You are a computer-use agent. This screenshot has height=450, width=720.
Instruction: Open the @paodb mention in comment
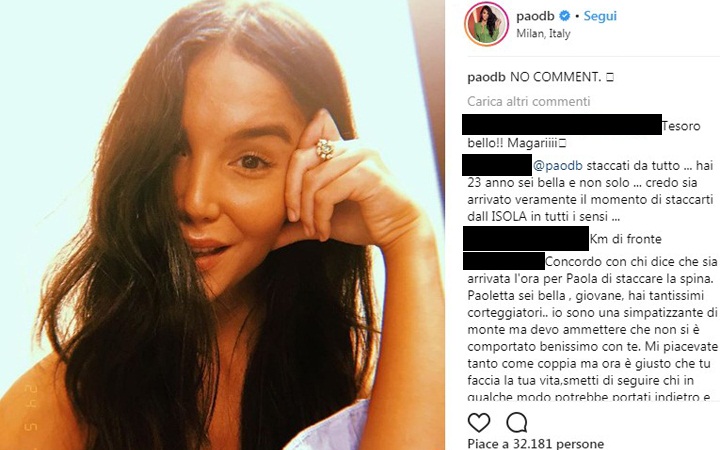tap(557, 166)
